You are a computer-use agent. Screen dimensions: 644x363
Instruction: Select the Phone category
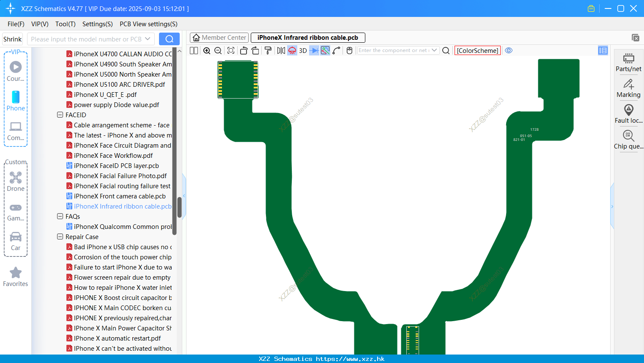click(16, 101)
